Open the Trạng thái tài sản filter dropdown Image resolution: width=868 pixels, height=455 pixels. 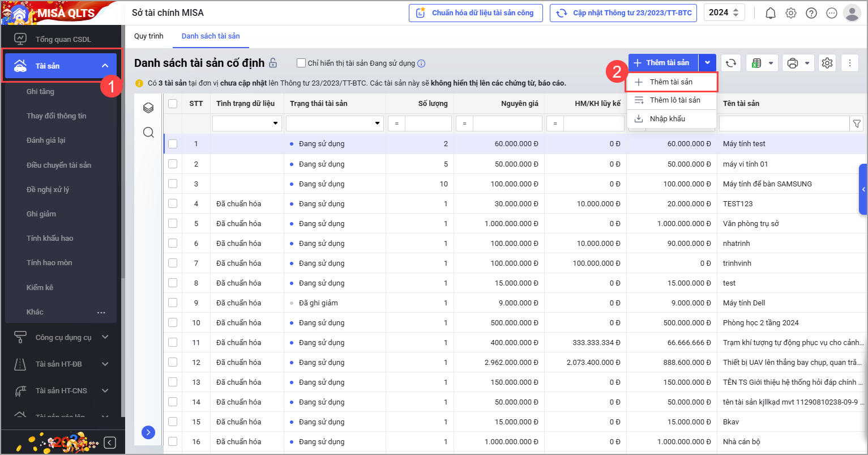point(378,124)
